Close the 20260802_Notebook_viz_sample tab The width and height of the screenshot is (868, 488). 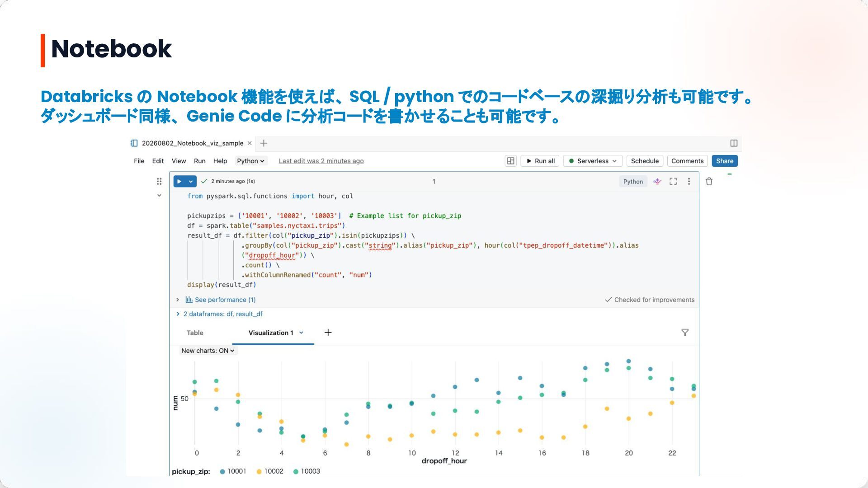pos(250,143)
